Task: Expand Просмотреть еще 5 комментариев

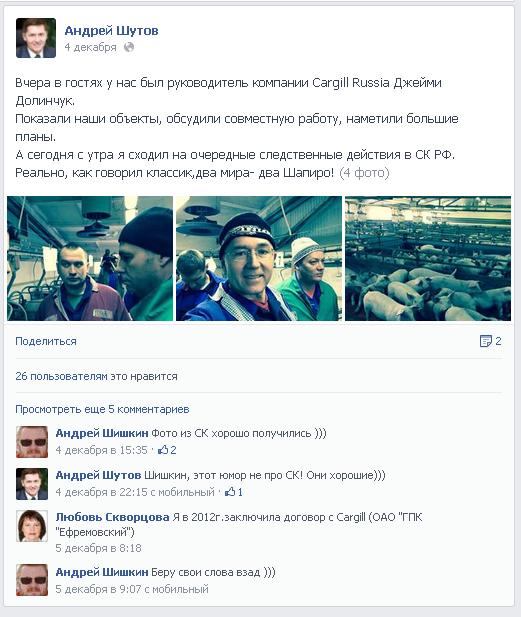Action: point(102,409)
